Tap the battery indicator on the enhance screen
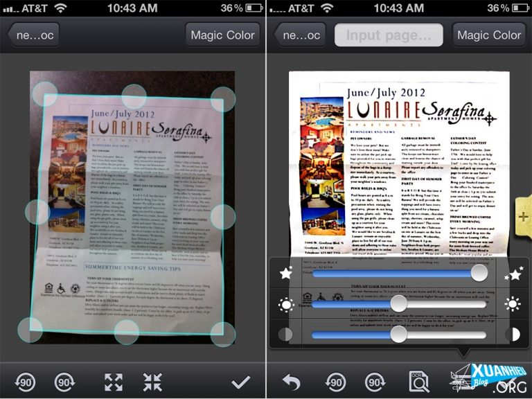This screenshot has width=532, height=399. tap(521, 8)
